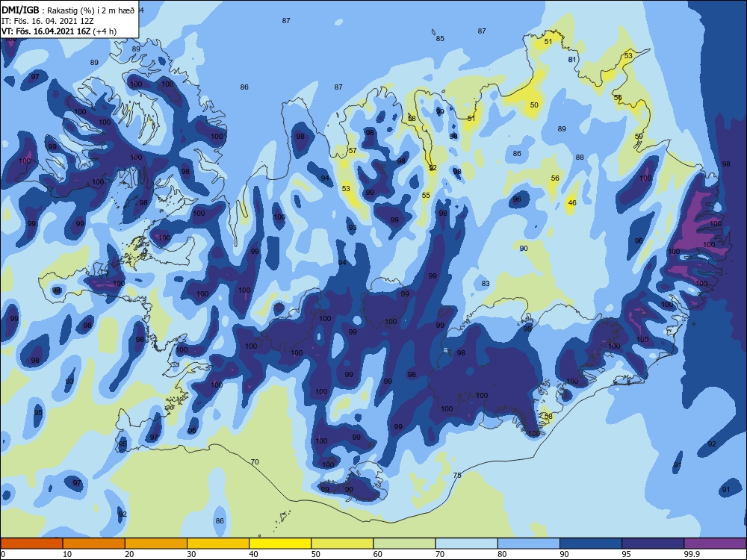This screenshot has height=560, width=747.
Task: Click the bright yellow 40–50 legend swatch
Action: [x=280, y=544]
